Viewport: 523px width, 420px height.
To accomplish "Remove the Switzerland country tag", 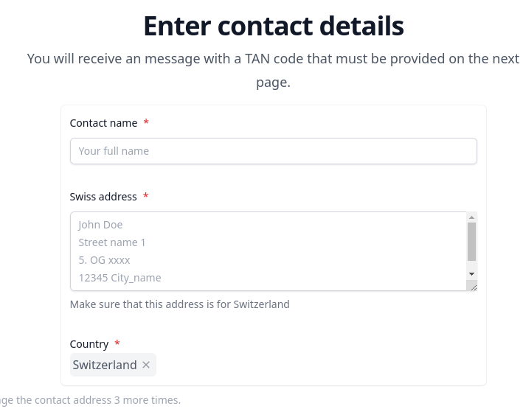I will (x=146, y=365).
